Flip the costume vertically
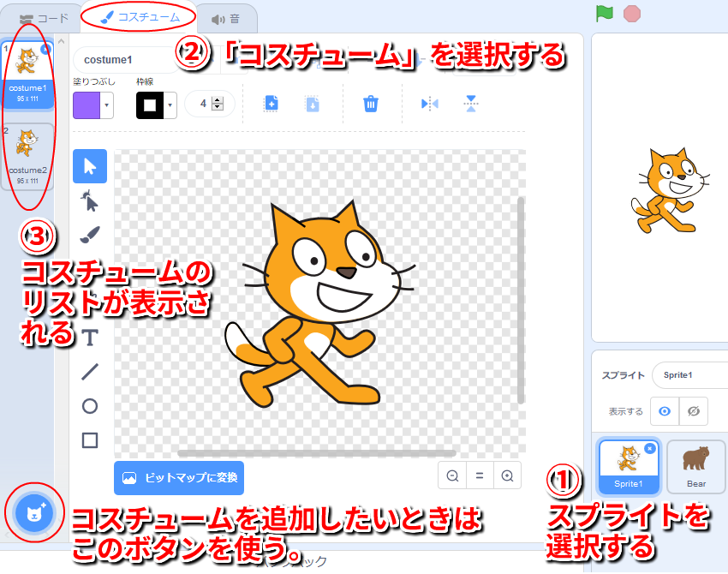 pos(471,104)
